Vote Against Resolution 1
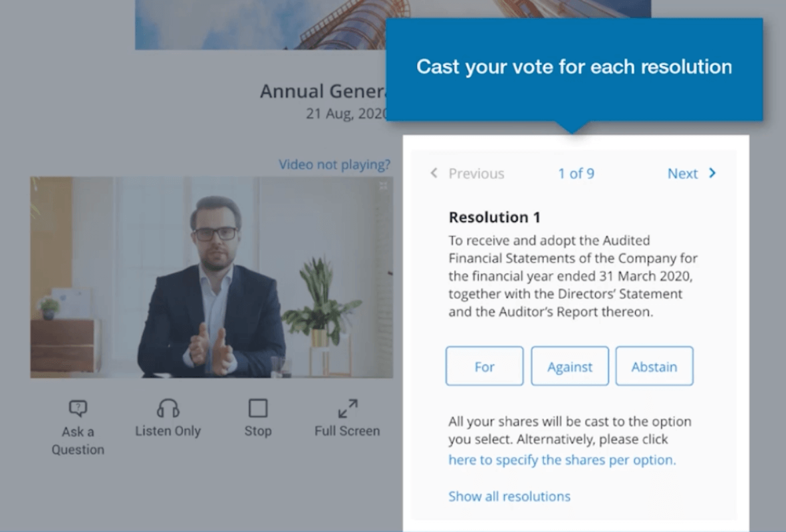This screenshot has width=786, height=532. click(569, 366)
